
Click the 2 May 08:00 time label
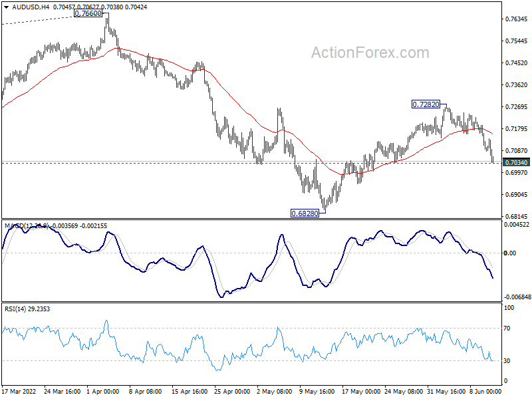click(x=275, y=392)
